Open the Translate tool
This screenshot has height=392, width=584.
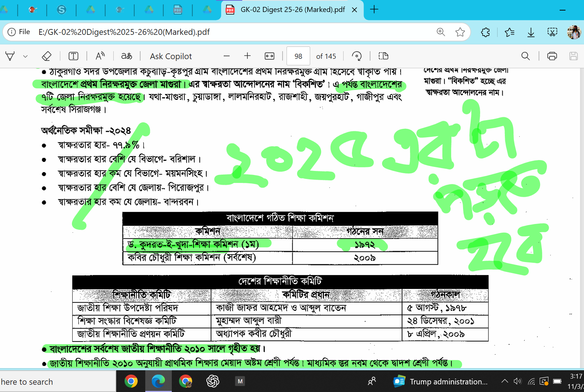[x=126, y=56]
